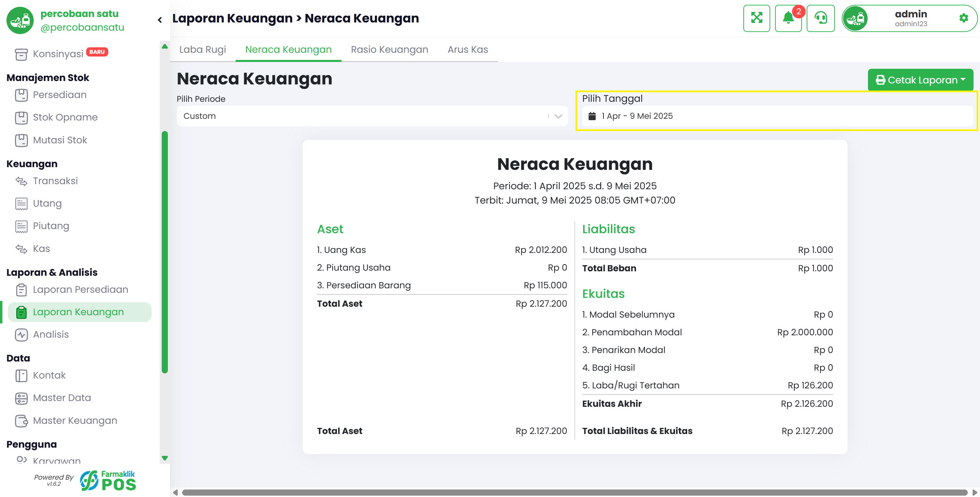Click the @percobaansatu handle
Image resolution: width=980 pixels, height=497 pixels.
[x=82, y=28]
